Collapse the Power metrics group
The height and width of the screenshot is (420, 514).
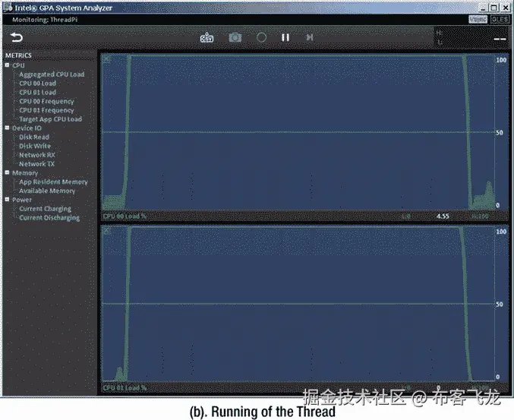(7, 199)
